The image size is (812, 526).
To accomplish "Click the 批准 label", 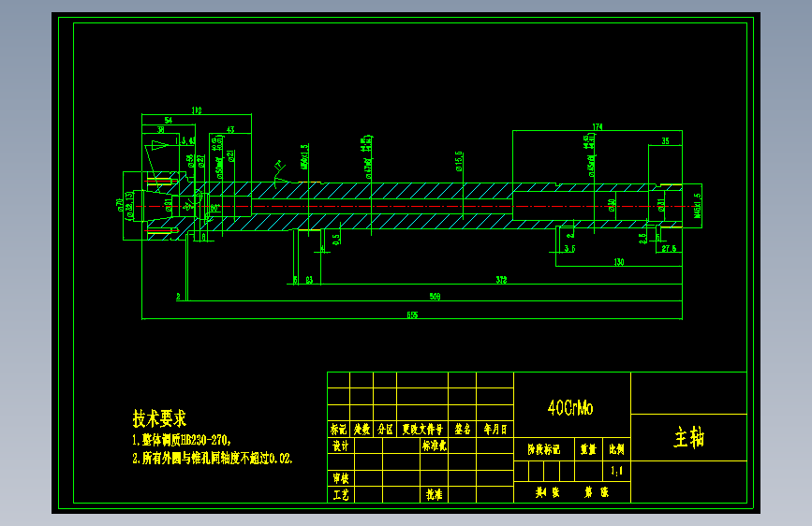I will [434, 495].
